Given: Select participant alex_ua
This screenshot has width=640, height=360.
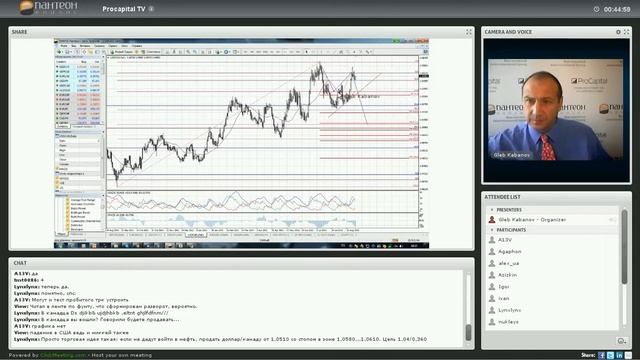Looking at the screenshot, I should tap(553, 263).
